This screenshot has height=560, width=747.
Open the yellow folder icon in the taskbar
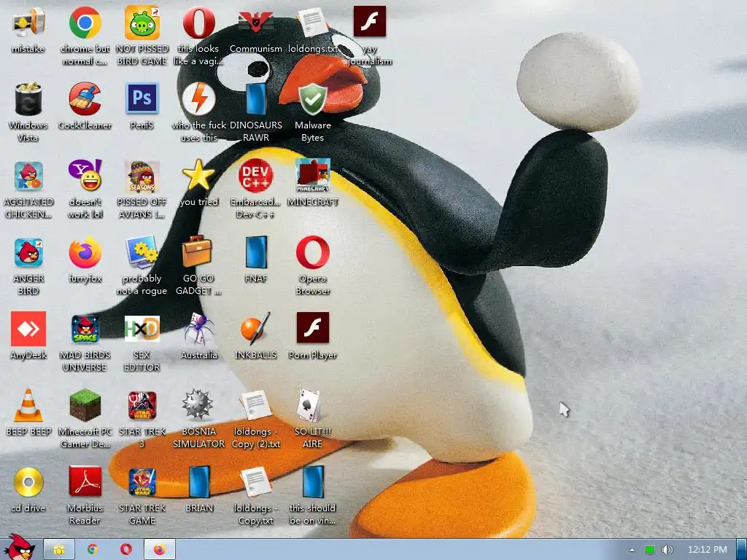point(59,550)
